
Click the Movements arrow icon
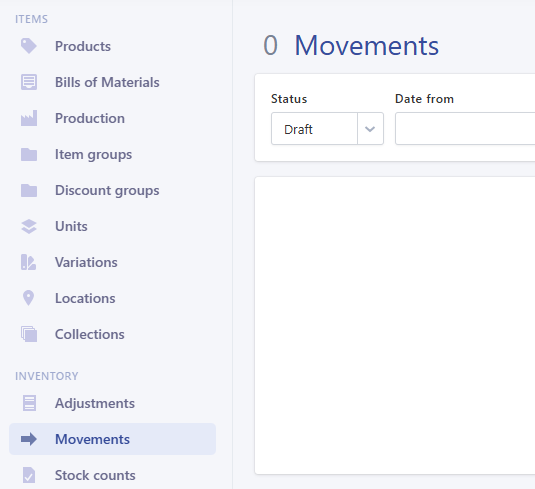[29, 439]
